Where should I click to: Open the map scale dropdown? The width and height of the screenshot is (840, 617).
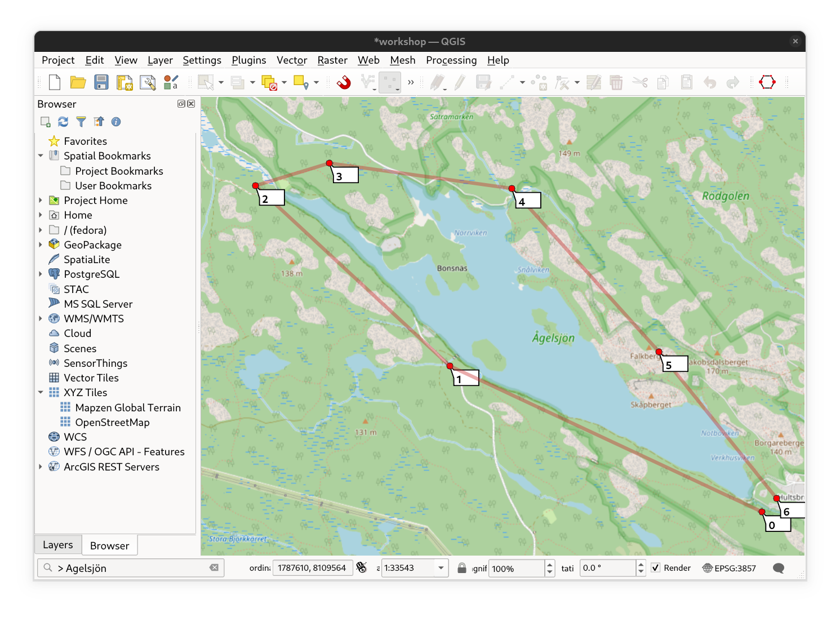coord(441,568)
